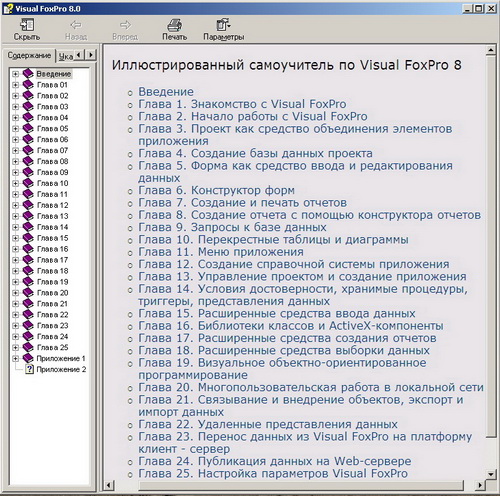Select the Глава 22 label in the tree
Viewport: 500px width, 496px height.
coord(52,315)
